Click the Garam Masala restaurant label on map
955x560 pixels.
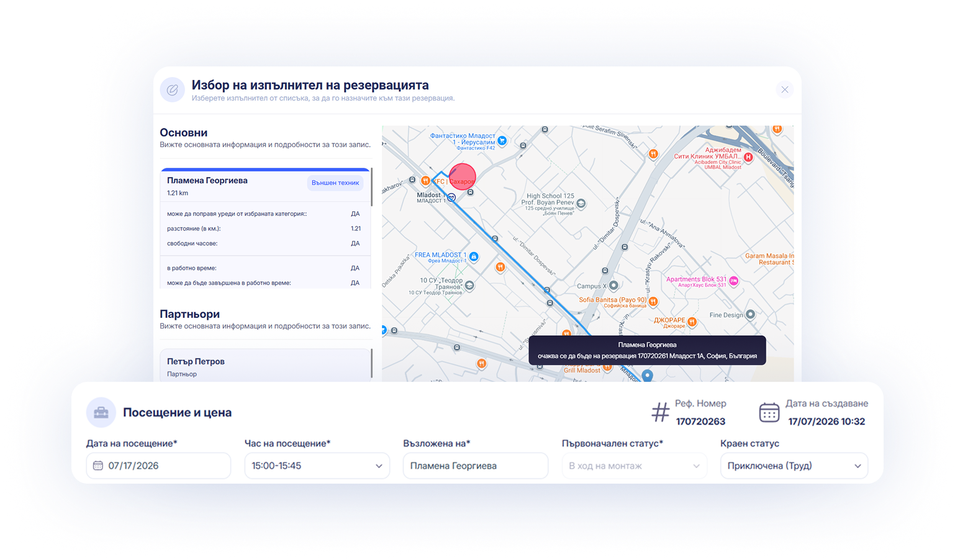[769, 259]
